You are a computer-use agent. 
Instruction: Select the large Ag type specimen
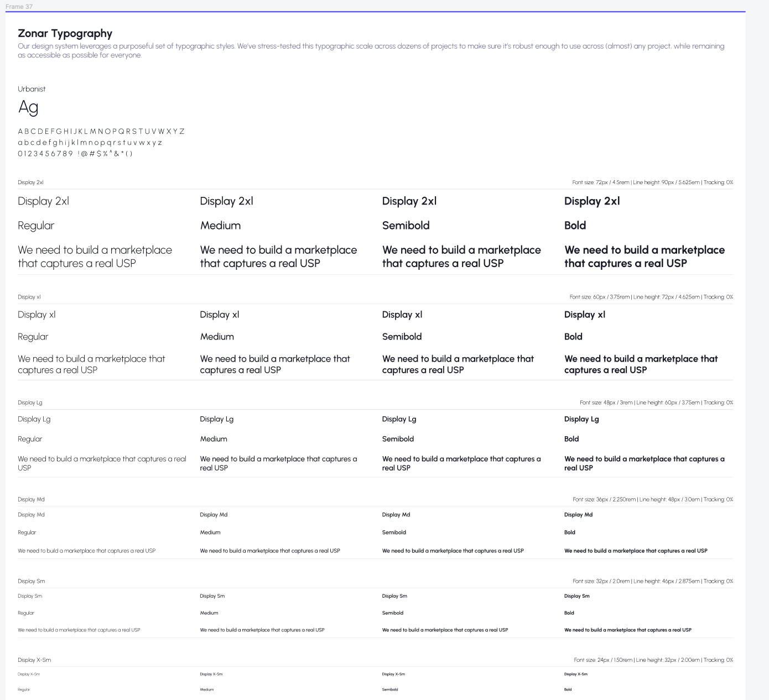[28, 107]
